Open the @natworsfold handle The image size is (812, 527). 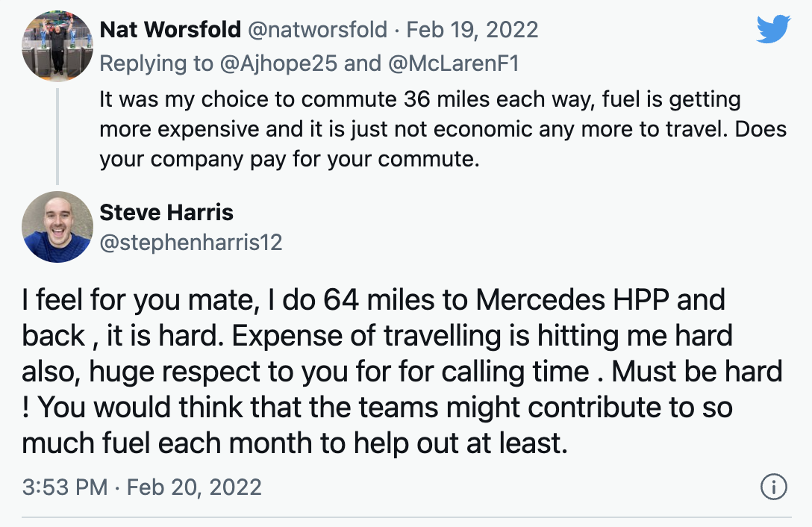(x=317, y=29)
